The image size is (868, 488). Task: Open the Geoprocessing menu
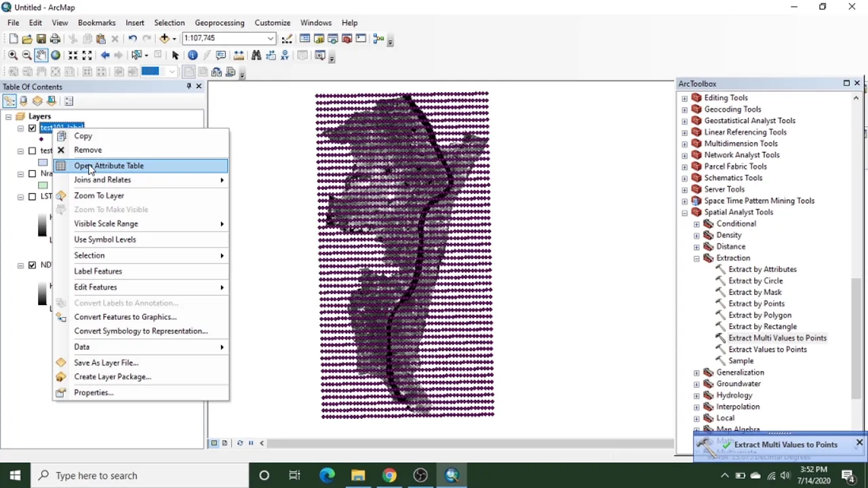219,22
